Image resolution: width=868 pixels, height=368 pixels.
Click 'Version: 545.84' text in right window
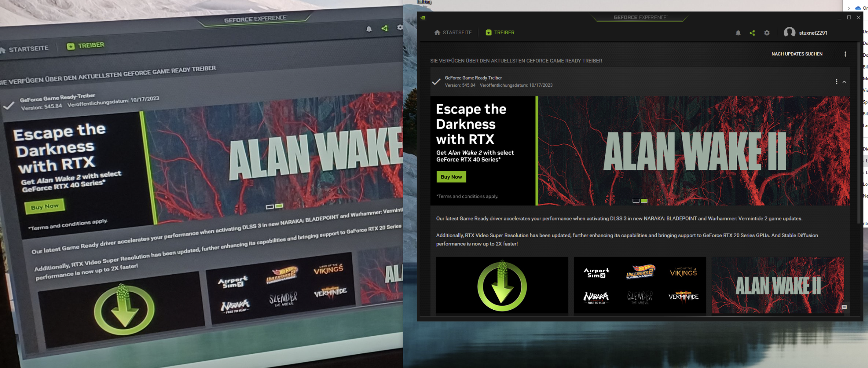[460, 85]
